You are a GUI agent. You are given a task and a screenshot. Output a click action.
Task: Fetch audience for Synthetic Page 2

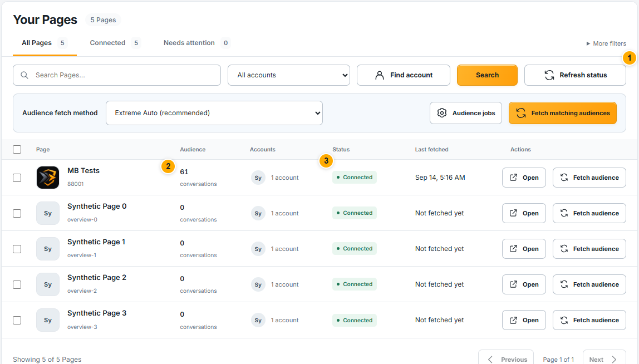tap(589, 284)
